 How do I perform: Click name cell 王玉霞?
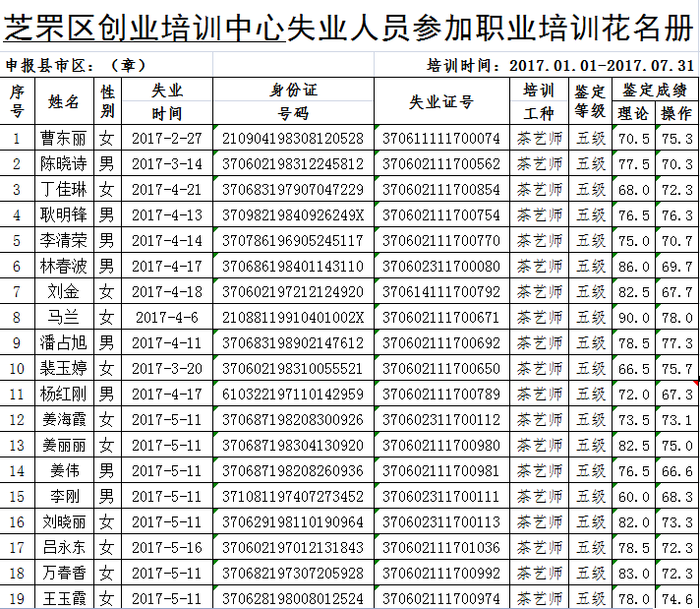point(64,598)
